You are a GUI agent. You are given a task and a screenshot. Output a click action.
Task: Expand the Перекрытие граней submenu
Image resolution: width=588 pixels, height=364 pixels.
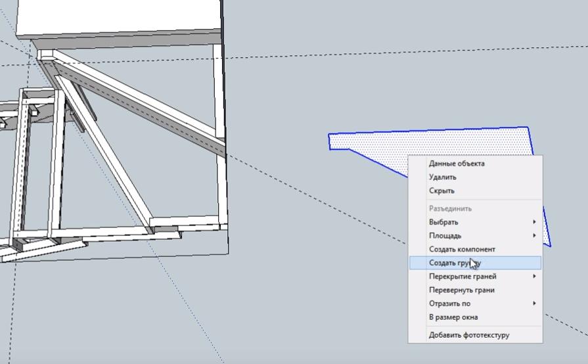534,277
